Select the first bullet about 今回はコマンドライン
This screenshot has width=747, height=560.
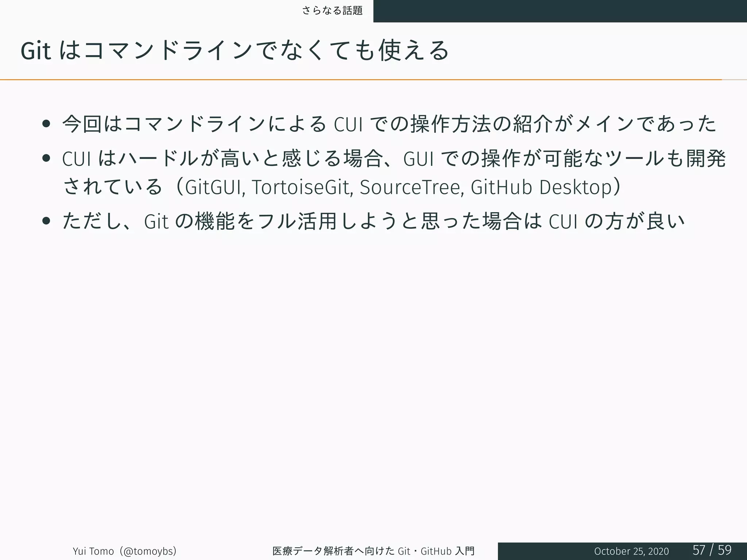click(x=389, y=124)
